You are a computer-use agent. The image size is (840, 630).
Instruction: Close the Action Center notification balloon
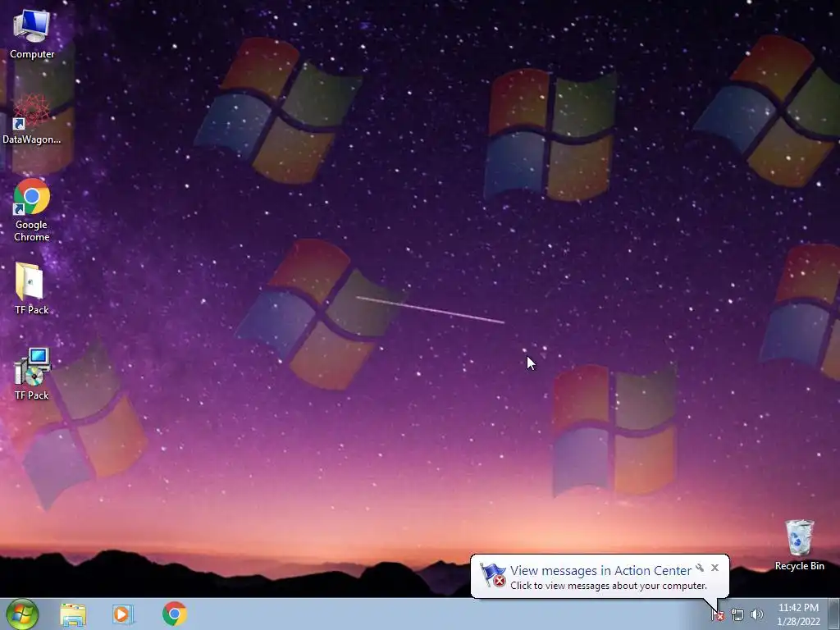coord(714,568)
